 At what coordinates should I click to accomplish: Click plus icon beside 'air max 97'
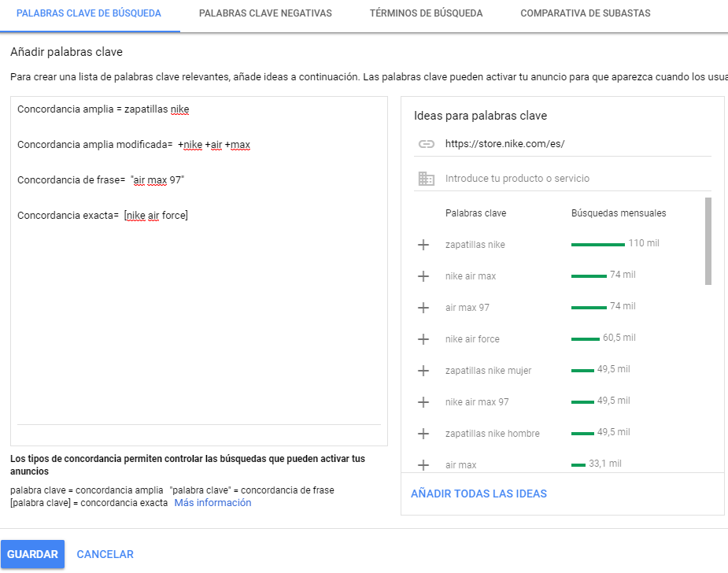(423, 308)
